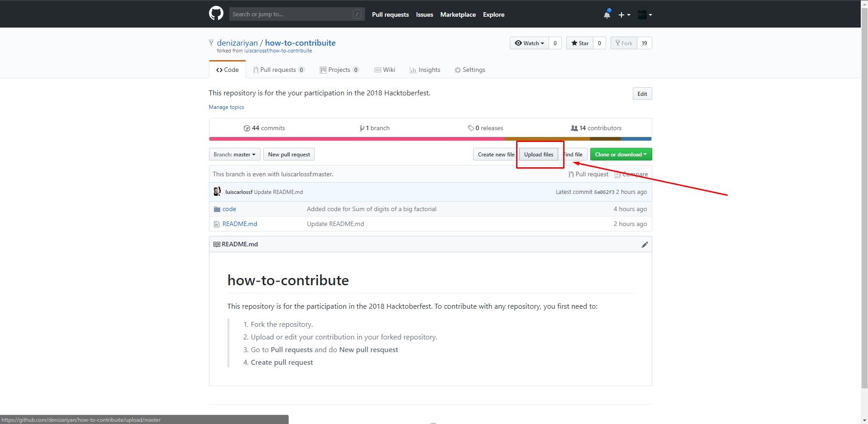Open the code folder
The width and height of the screenshot is (868, 424).
pyautogui.click(x=229, y=209)
